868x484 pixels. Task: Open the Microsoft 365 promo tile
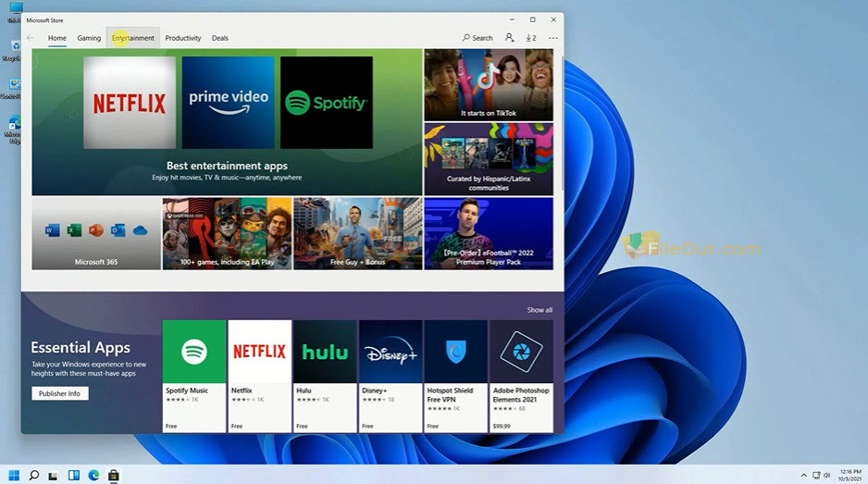(x=95, y=234)
